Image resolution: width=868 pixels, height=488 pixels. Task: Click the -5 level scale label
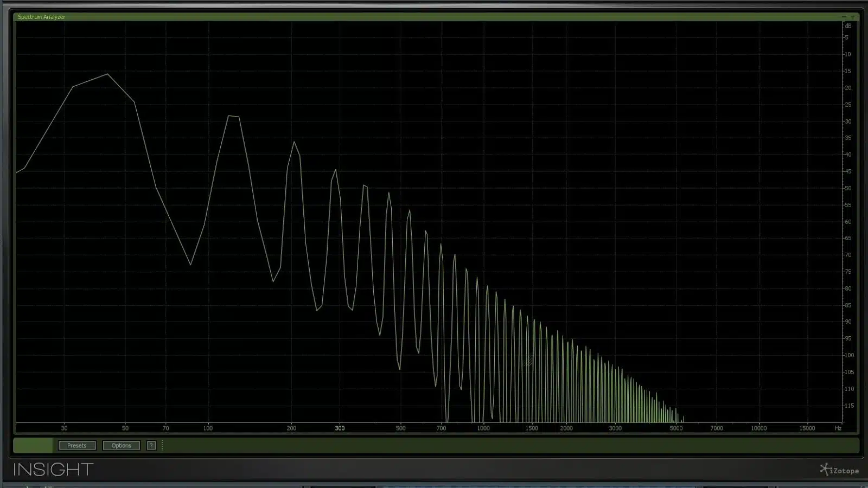(846, 37)
